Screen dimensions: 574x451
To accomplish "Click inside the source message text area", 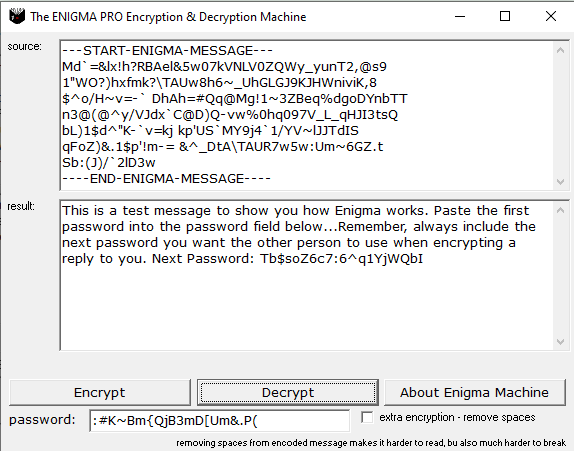I will pos(307,115).
